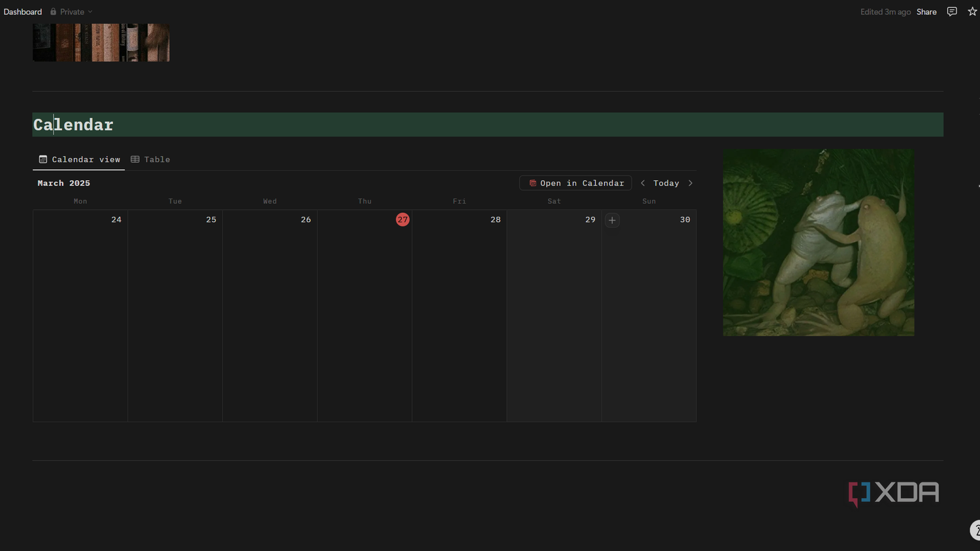Click the Mon column header

coord(80,201)
